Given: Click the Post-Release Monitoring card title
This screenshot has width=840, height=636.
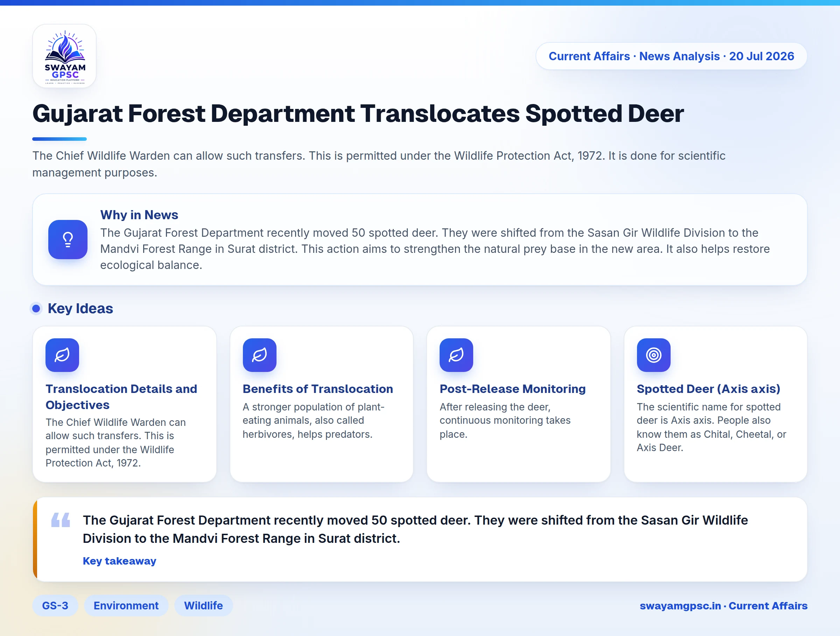Looking at the screenshot, I should [x=513, y=389].
